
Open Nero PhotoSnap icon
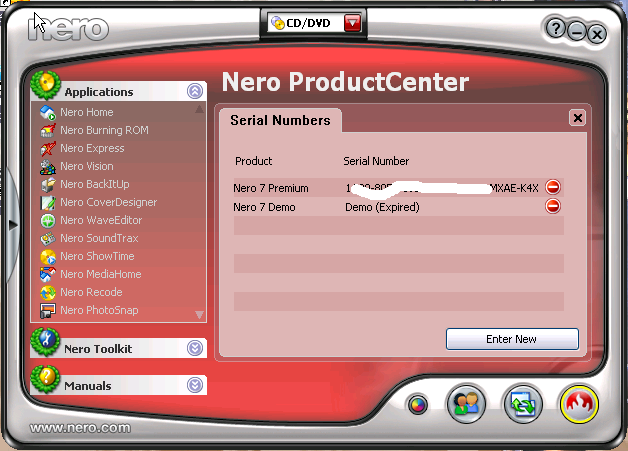tap(48, 311)
